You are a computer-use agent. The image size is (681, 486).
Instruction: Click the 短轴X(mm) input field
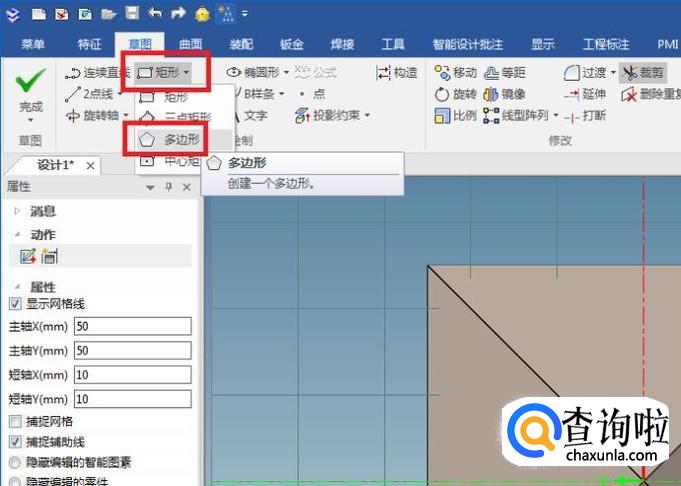point(132,375)
